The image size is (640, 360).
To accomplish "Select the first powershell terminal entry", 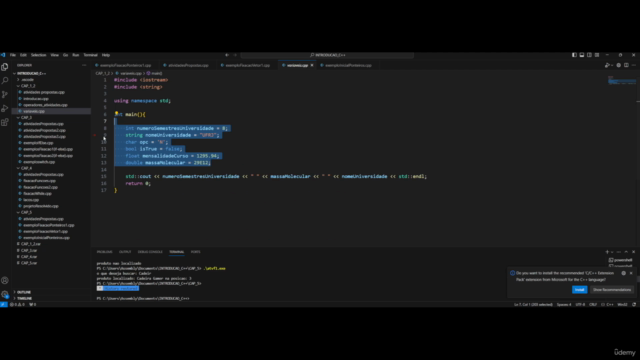I will [620, 260].
